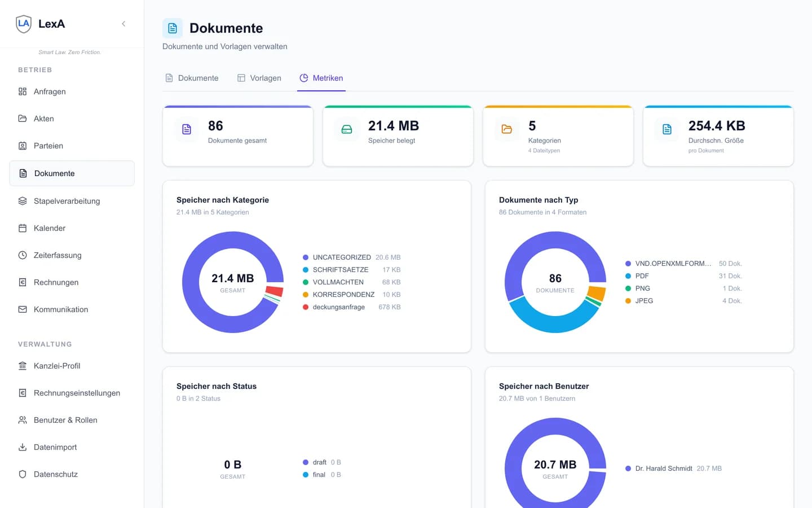Click the Dokumente gesamt stat card

coord(237,135)
